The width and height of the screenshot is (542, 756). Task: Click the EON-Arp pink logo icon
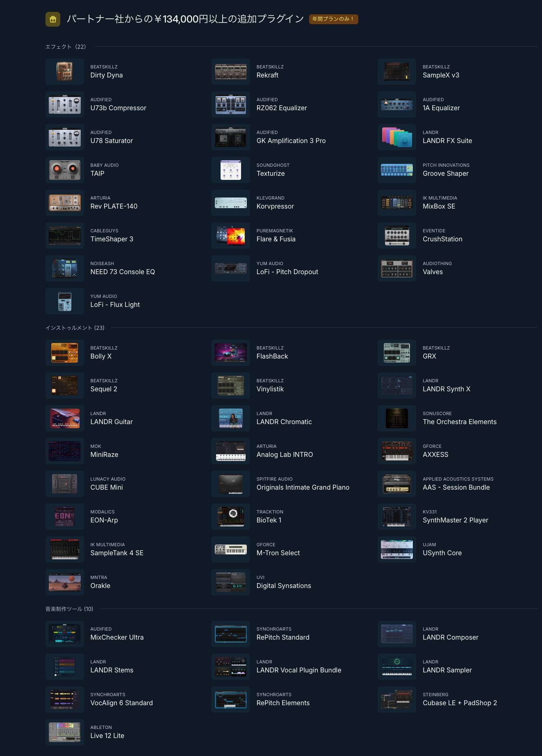[64, 517]
